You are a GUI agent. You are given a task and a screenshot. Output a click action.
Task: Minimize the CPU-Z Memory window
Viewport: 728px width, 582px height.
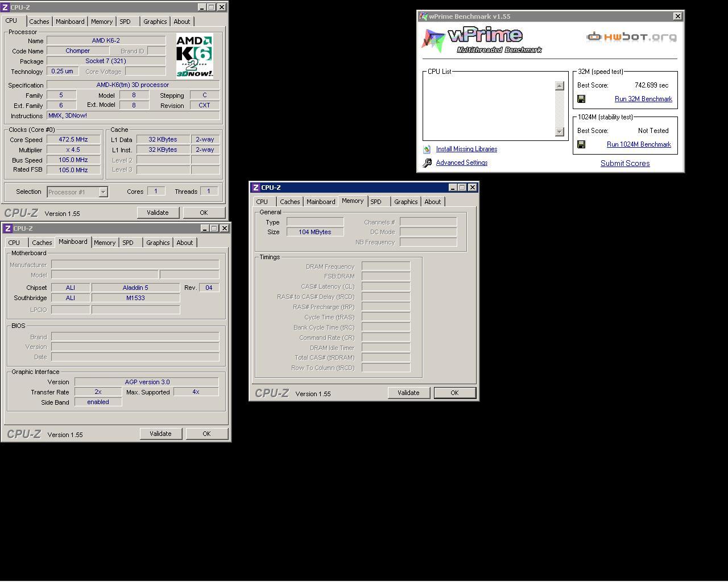pos(453,188)
